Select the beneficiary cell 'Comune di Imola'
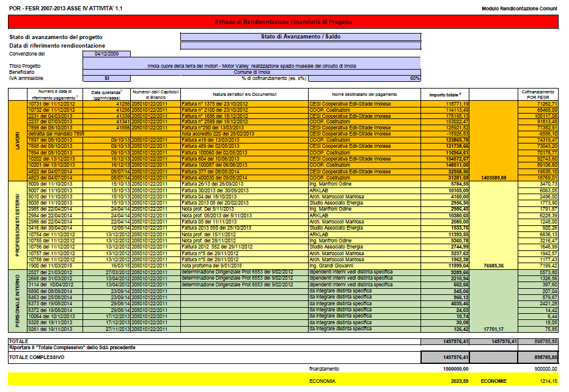The image size is (569, 392). (x=251, y=72)
